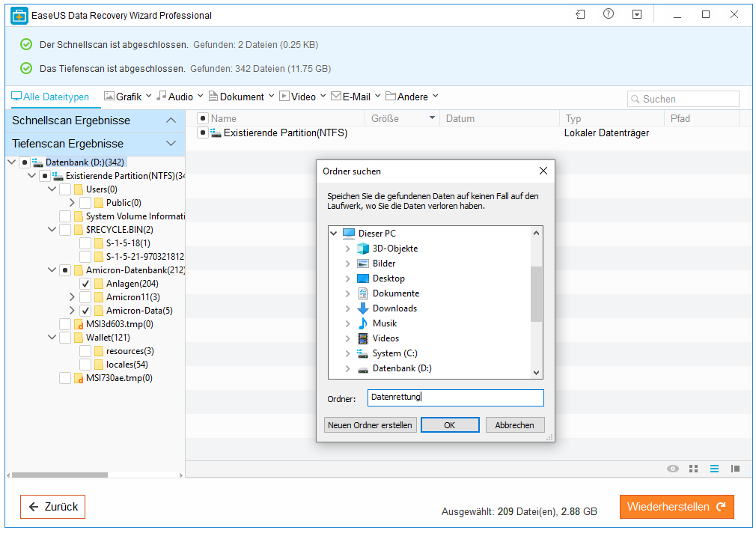
Task: Select the Musik note icon
Action: pyautogui.click(x=362, y=323)
